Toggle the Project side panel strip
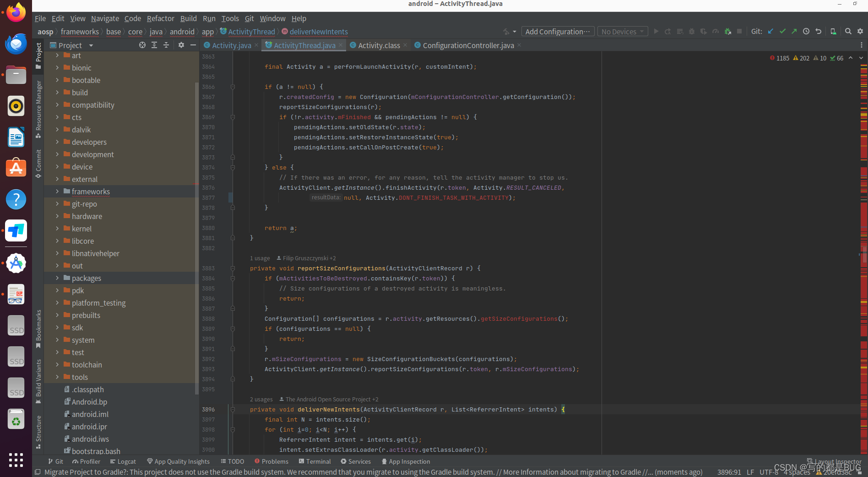 pos(38,55)
